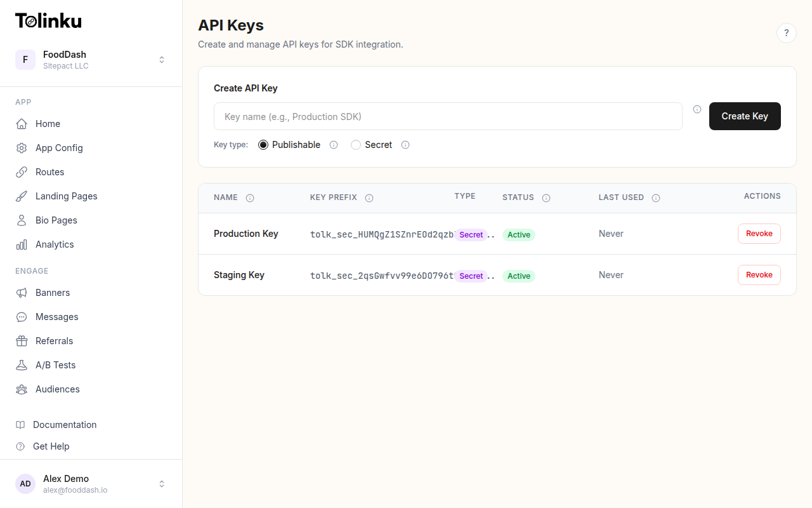Revoke the Production Key
The width and height of the screenshot is (812, 508).
pyautogui.click(x=759, y=233)
